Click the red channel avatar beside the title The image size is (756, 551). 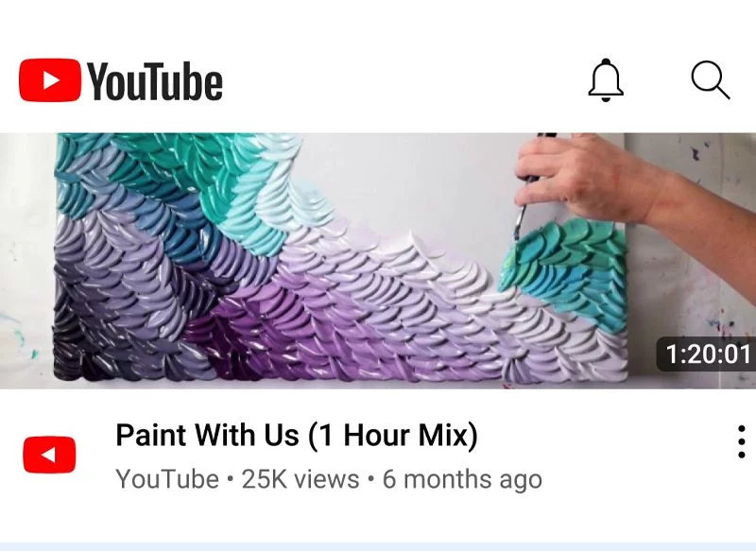[x=49, y=455]
